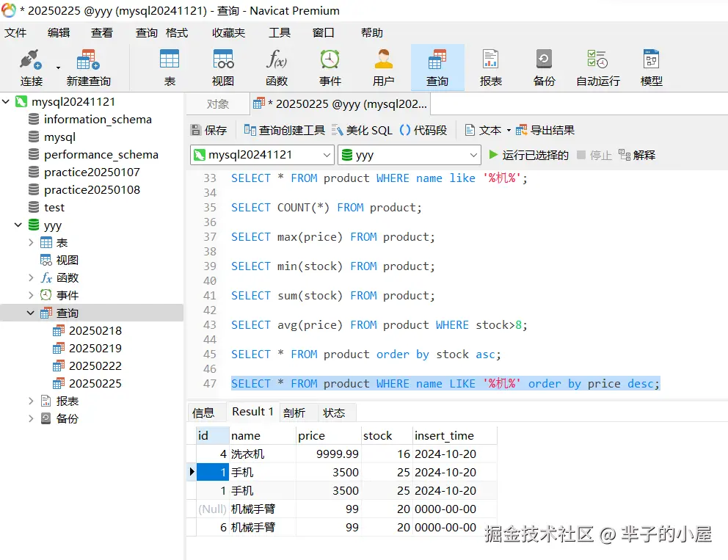
Task: Open saved query 20250219
Action: click(87, 349)
